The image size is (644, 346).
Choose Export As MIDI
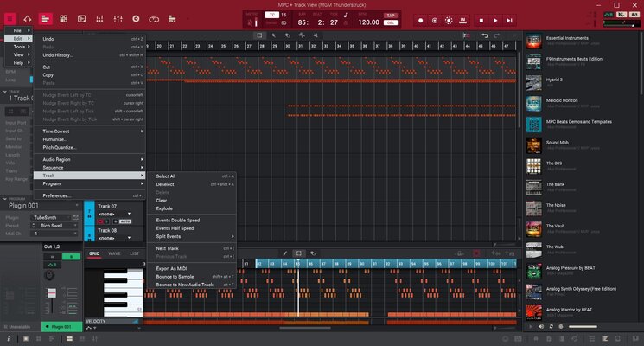tap(192, 268)
